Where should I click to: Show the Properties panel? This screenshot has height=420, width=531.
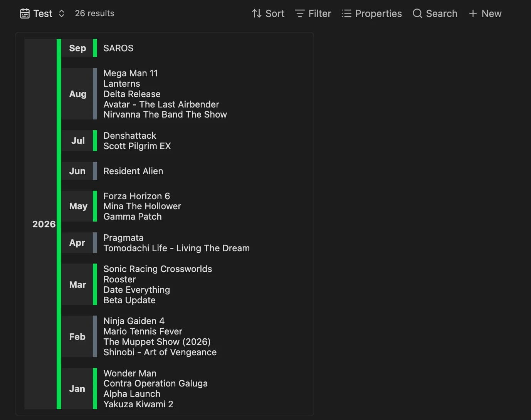tap(371, 13)
